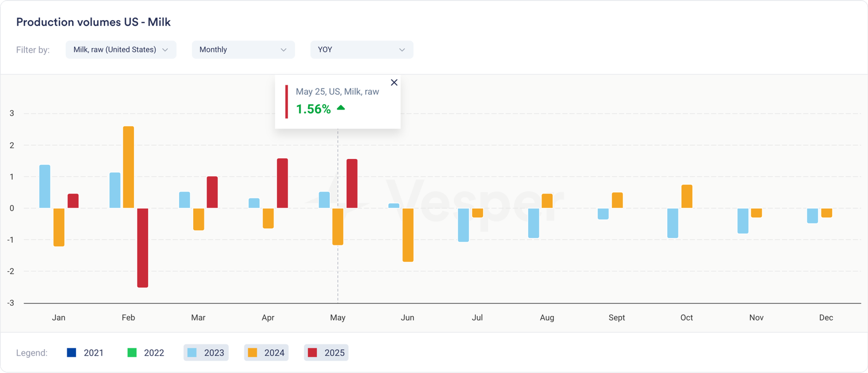Viewport: 868px width, 373px height.
Task: Click the orange June 2024 bar
Action: [x=408, y=235]
